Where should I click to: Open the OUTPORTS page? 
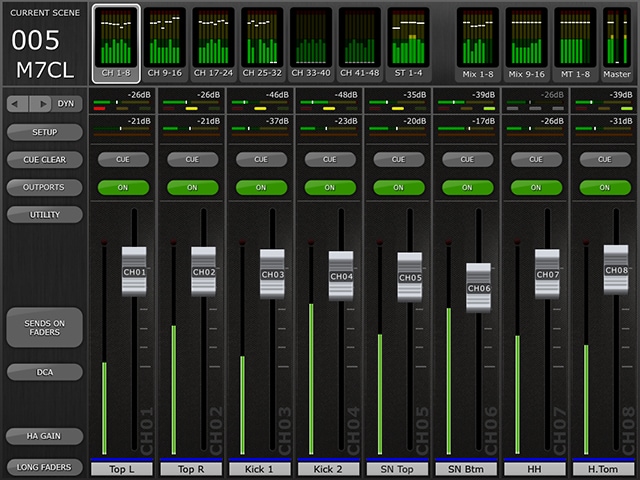[x=43, y=187]
